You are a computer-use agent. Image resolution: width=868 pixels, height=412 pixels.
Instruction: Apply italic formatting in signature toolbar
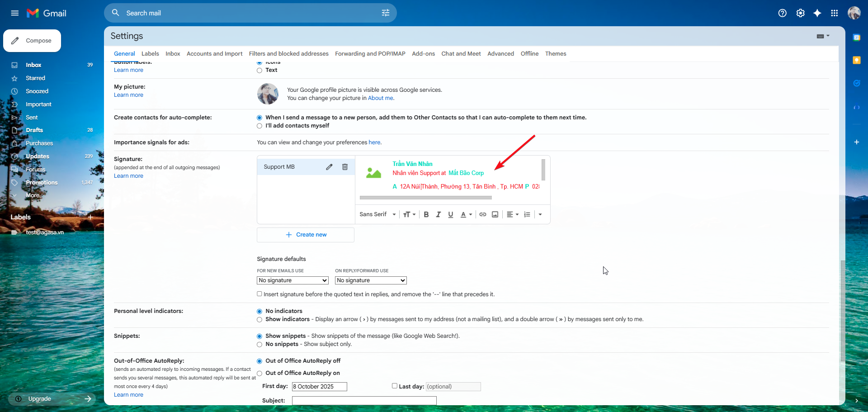pos(438,214)
